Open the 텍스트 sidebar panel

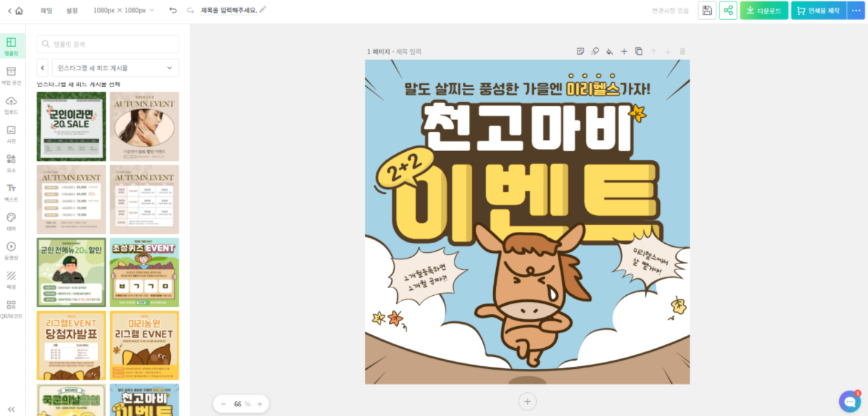(11, 193)
